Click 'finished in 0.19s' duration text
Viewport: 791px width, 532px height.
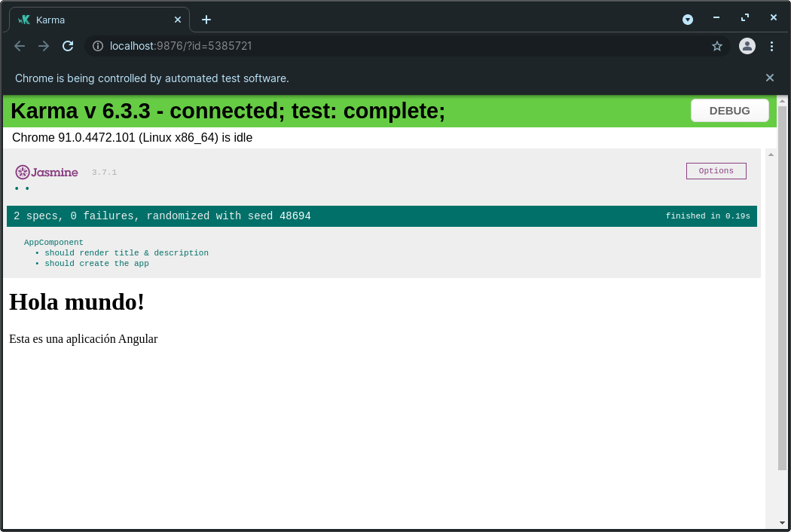click(708, 216)
